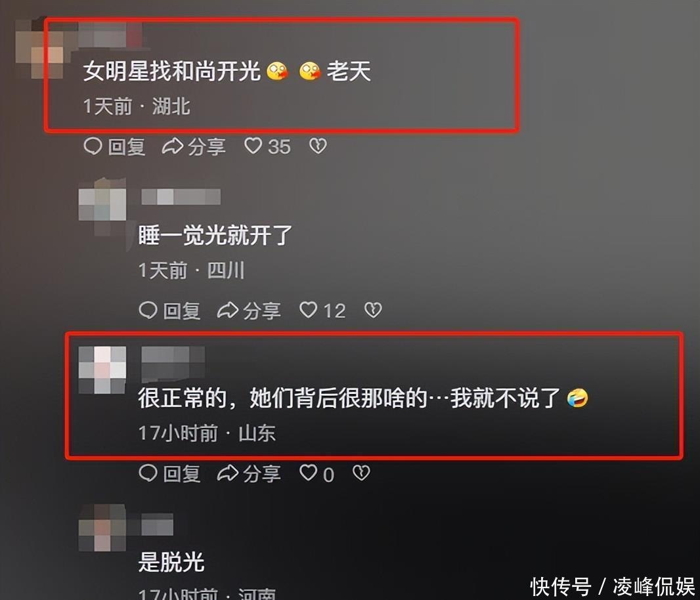Click share arrow on the 湖北 comment

(193, 146)
